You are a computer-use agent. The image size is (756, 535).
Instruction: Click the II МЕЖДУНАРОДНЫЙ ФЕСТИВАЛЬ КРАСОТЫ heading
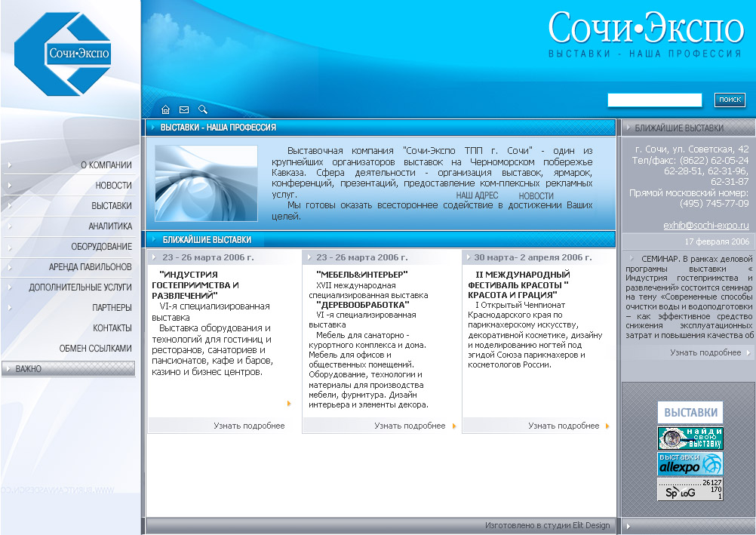point(519,284)
